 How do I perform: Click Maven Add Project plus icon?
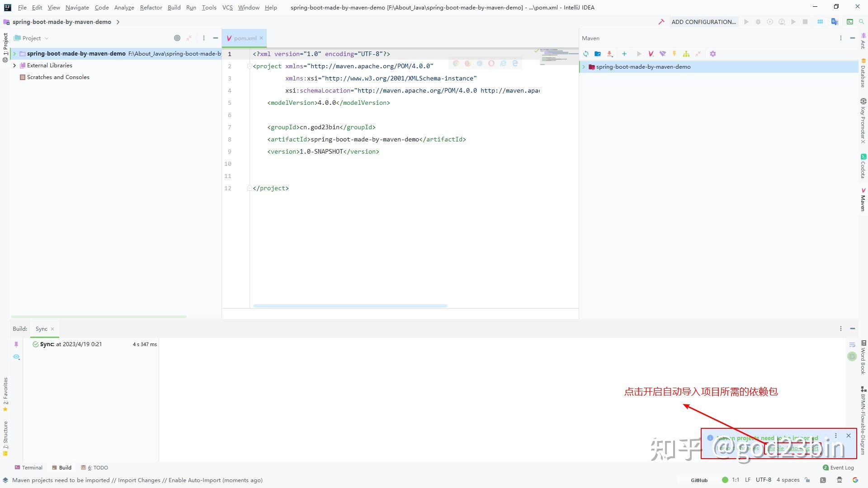(x=624, y=54)
